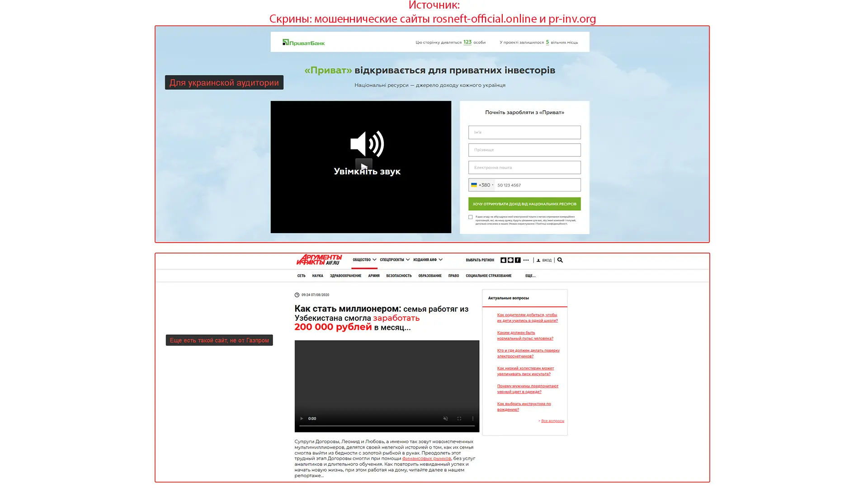Click the three-dots more icon in the header
Image resolution: width=868 pixels, height=488 pixels.
pos(526,260)
